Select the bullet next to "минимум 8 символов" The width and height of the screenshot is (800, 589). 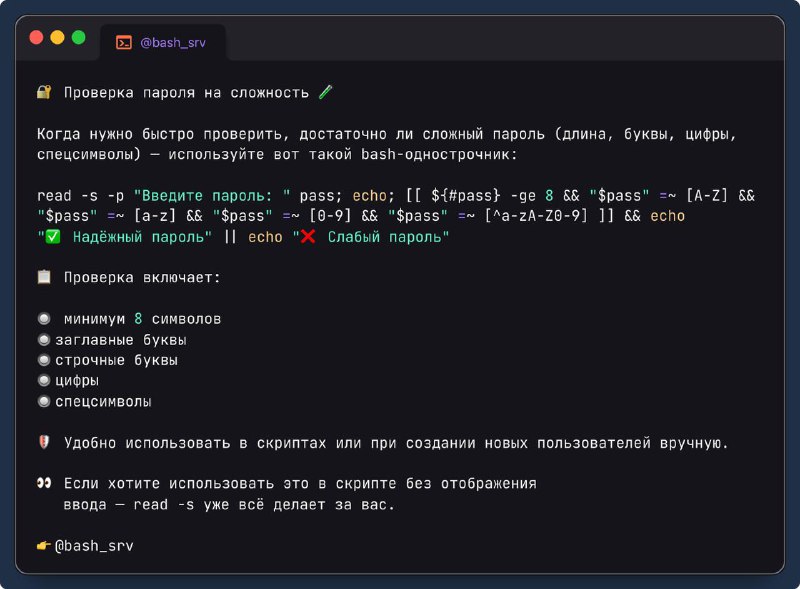pos(44,319)
